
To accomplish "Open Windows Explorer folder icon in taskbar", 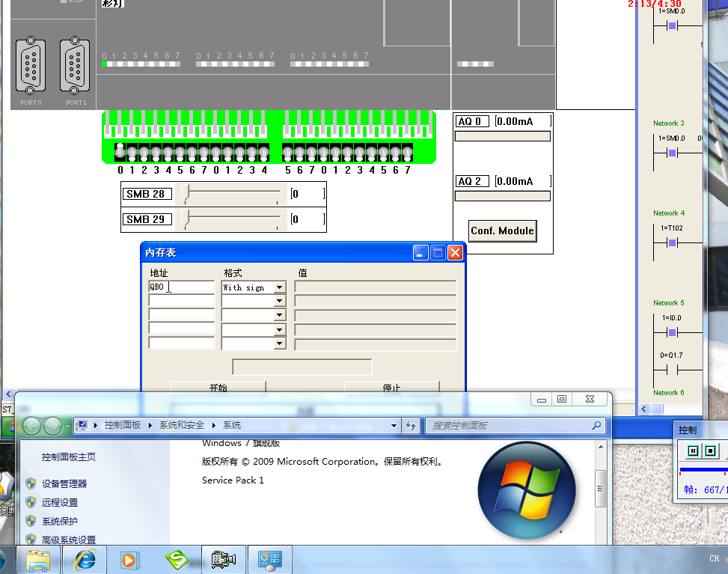I will click(x=38, y=559).
